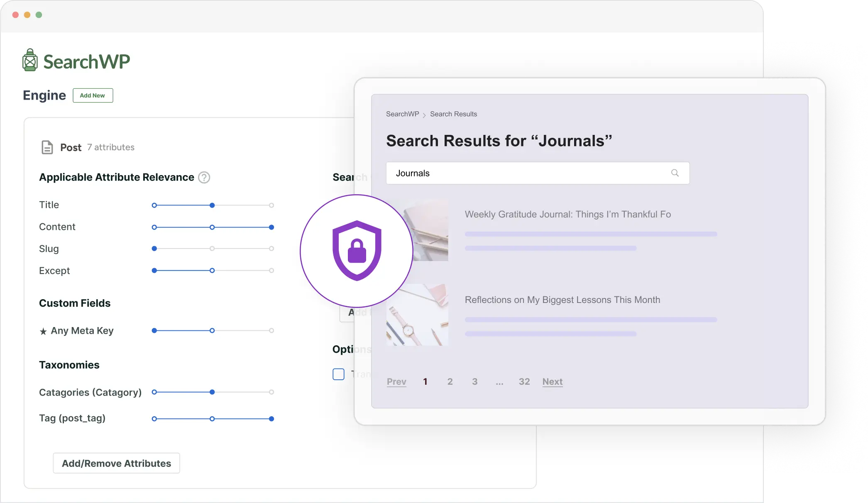The height and width of the screenshot is (503, 868).
Task: Click the Content relevance slider handle
Action: (x=271, y=227)
